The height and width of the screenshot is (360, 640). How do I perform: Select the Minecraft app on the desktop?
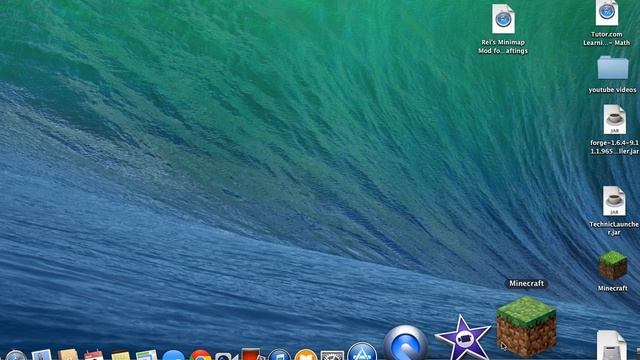click(612, 266)
